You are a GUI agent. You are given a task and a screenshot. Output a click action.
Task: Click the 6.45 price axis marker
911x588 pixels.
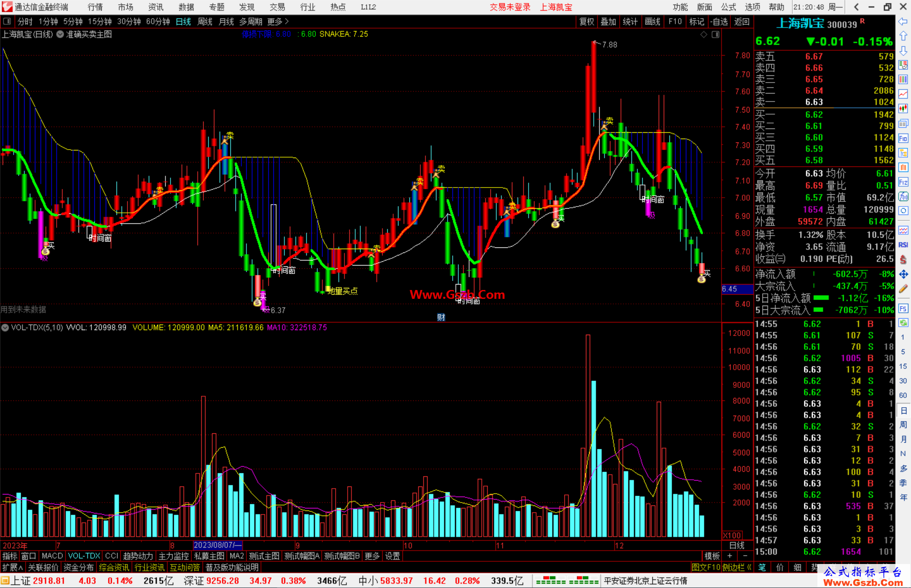coord(737,289)
